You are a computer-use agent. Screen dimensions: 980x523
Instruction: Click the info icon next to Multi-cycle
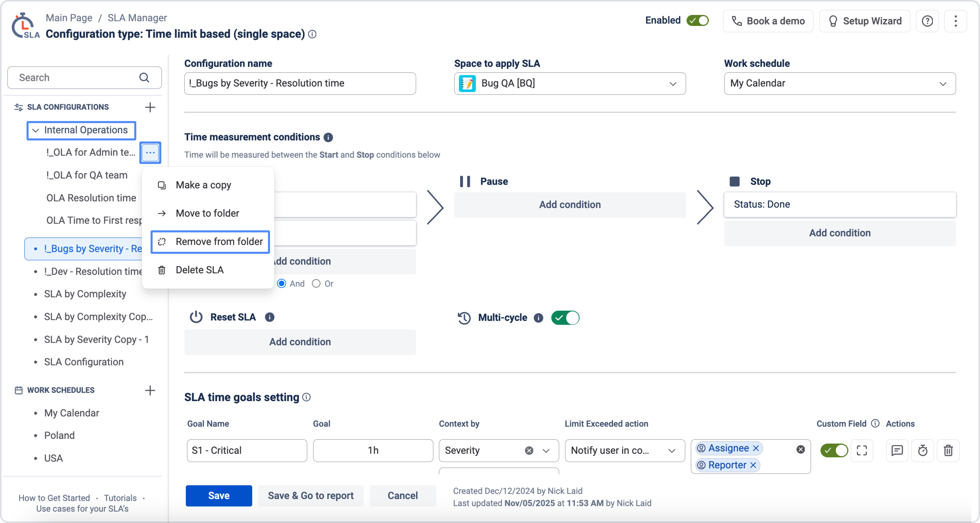click(x=538, y=318)
